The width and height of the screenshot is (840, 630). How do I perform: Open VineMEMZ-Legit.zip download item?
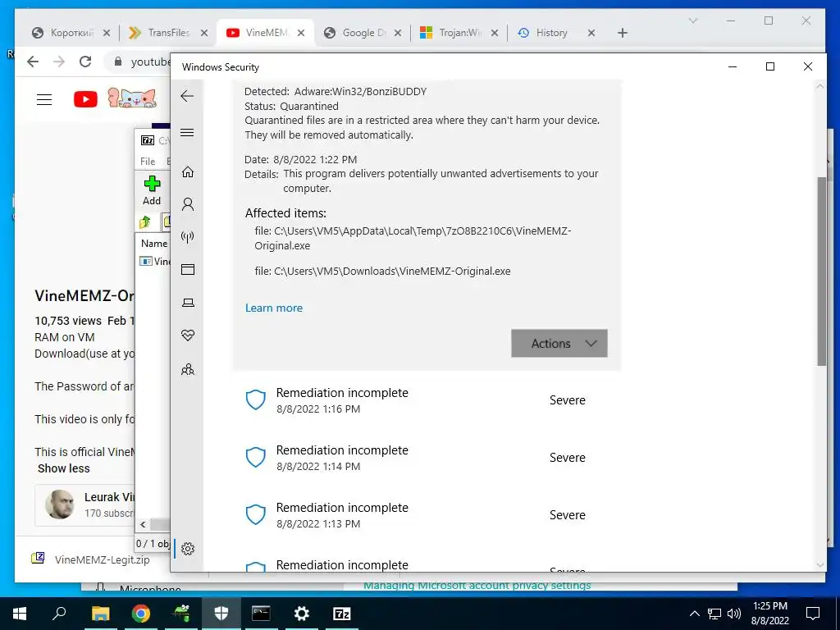[91, 559]
